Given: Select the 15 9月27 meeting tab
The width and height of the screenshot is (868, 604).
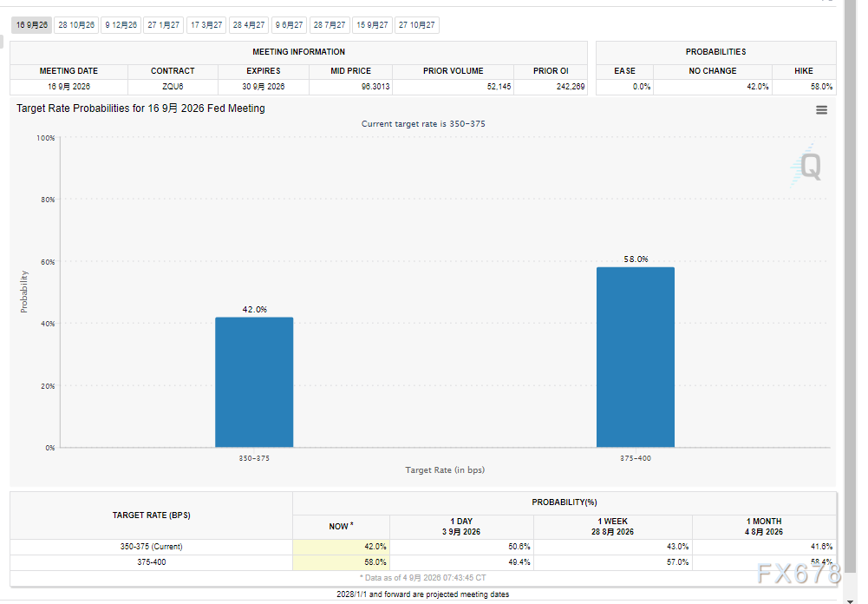Looking at the screenshot, I should [372, 25].
